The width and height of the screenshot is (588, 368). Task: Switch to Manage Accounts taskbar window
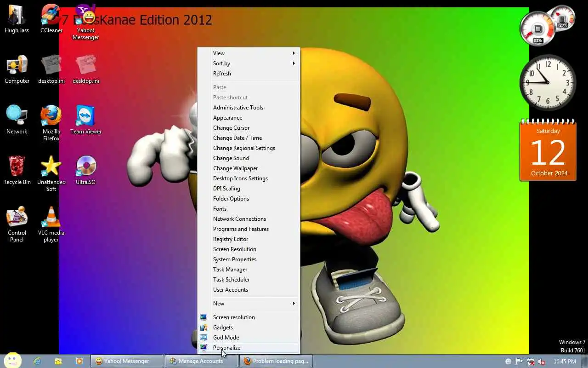(202, 361)
